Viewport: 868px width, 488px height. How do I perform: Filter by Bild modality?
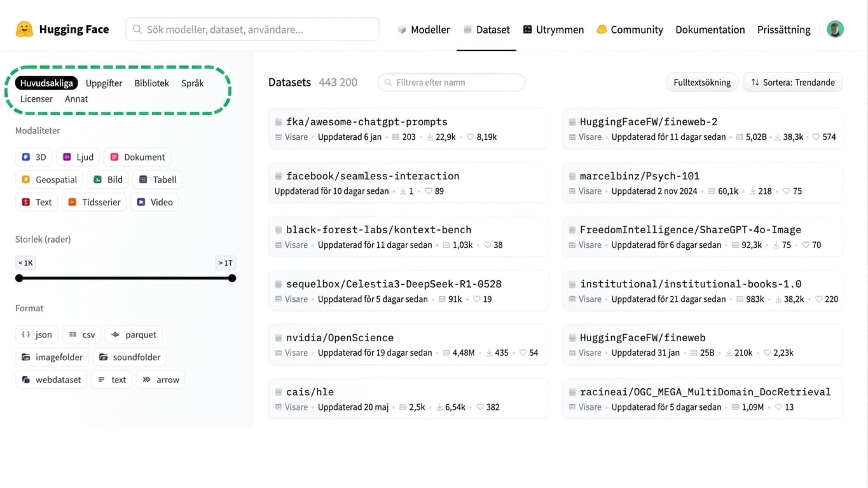coord(108,180)
